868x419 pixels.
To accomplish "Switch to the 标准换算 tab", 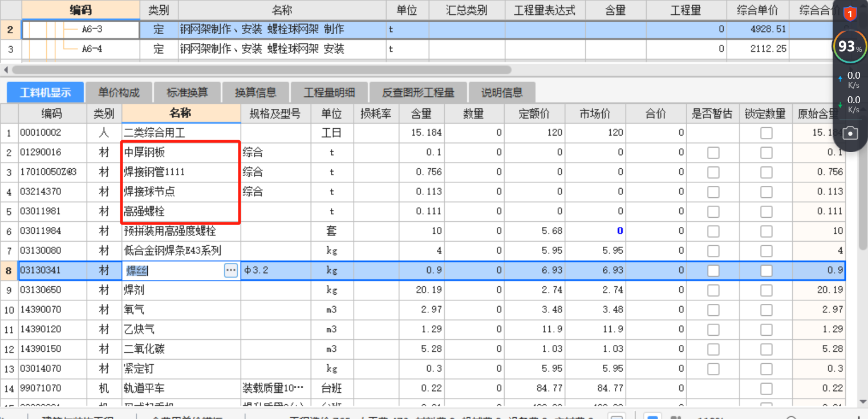I will click(187, 92).
